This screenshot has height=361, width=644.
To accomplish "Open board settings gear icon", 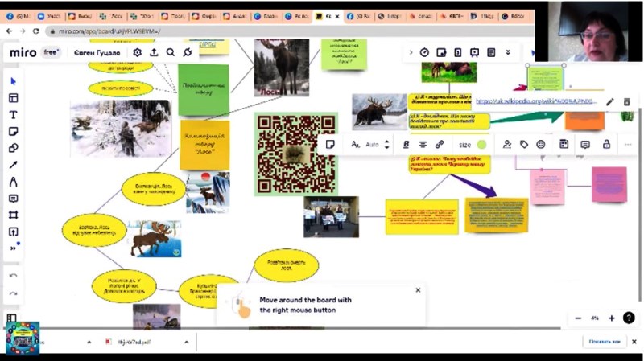I will pyautogui.click(x=137, y=52).
